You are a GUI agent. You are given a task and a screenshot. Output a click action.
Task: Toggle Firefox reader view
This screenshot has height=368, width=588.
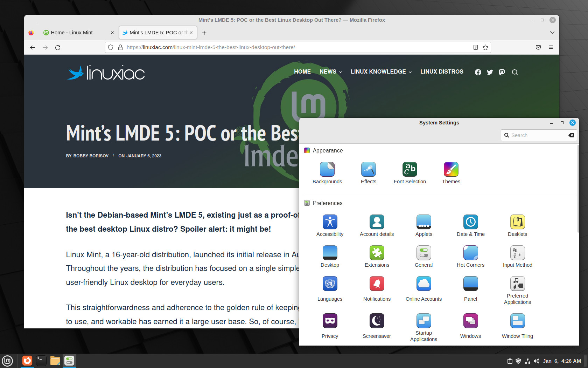coord(476,47)
